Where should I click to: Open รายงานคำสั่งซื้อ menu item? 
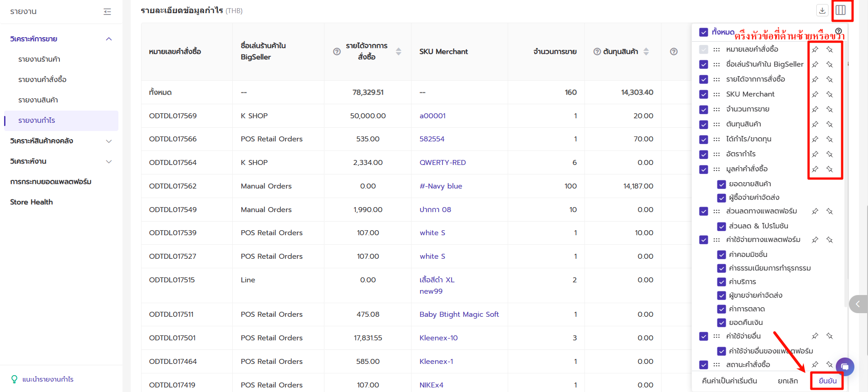tap(43, 80)
